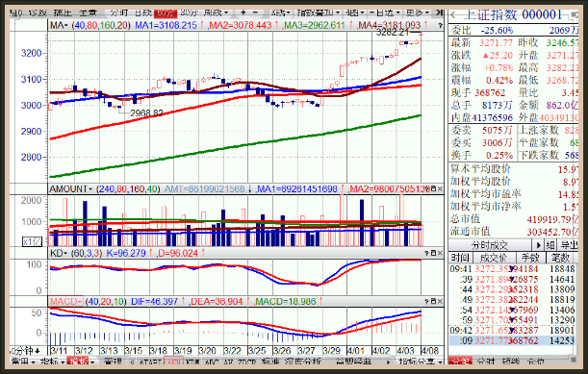
Task: Switch to the 30分 period
Action: 189,12
